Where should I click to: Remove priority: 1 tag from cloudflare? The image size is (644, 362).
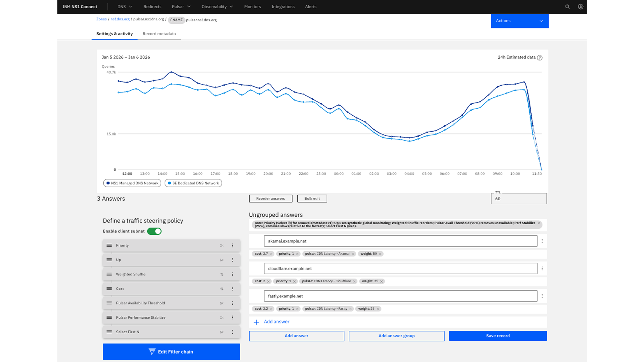(294, 281)
